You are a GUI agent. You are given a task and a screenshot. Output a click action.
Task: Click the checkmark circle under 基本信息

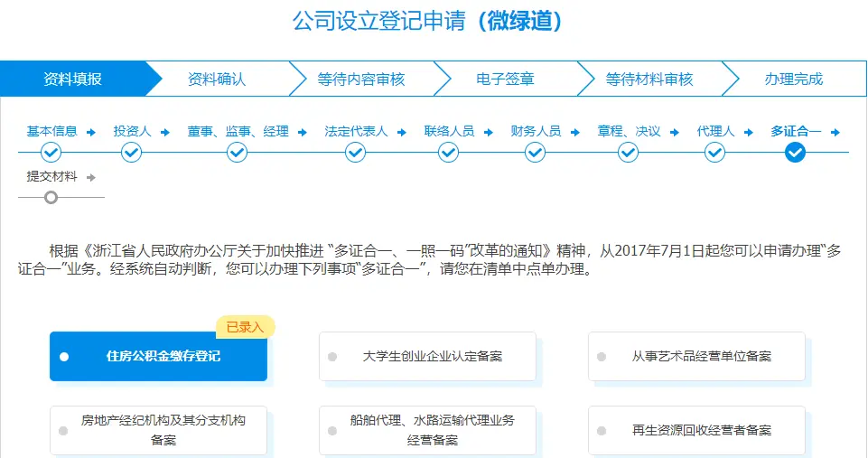(51, 153)
